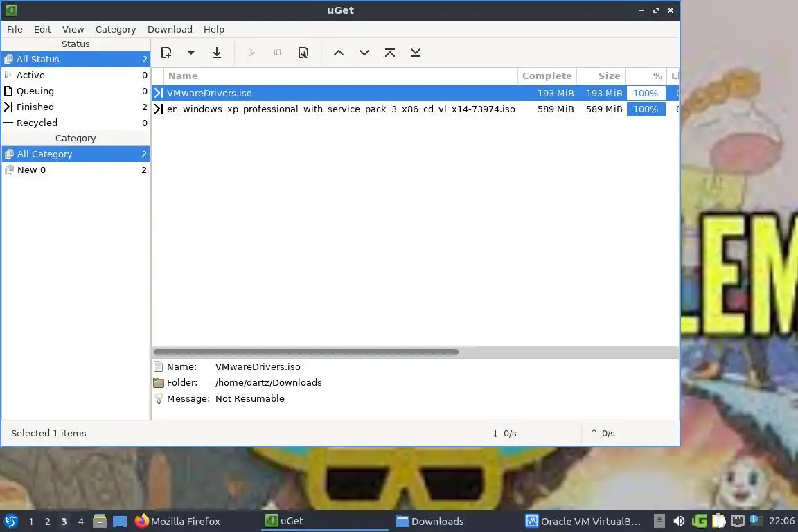Image resolution: width=798 pixels, height=532 pixels.
Task: Click the download speed indicator in the status bar
Action: (504, 433)
